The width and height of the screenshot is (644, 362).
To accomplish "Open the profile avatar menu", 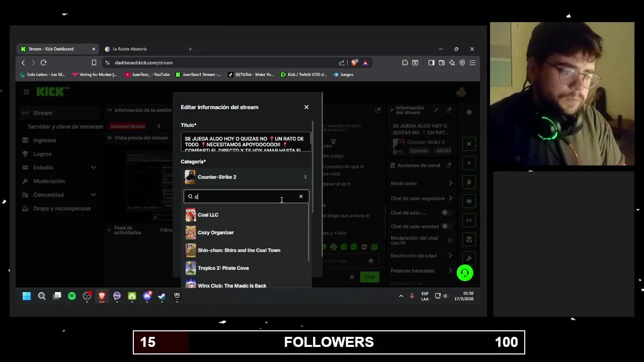I will (x=460, y=92).
